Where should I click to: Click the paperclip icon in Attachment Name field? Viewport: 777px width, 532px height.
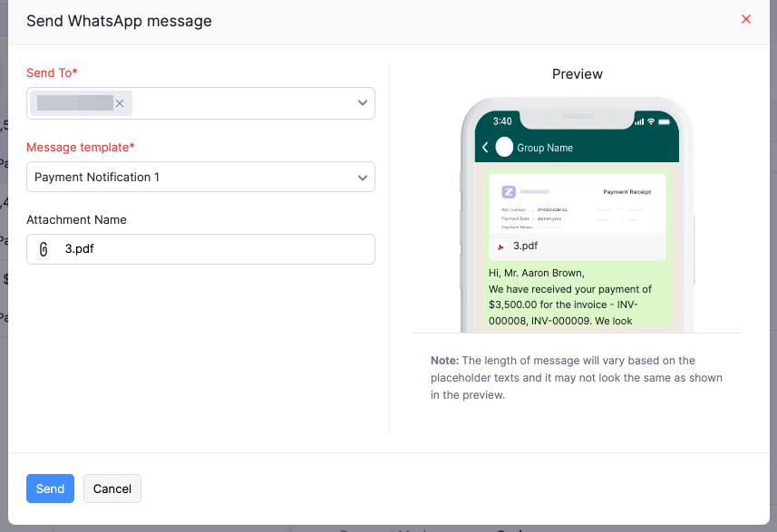click(43, 249)
